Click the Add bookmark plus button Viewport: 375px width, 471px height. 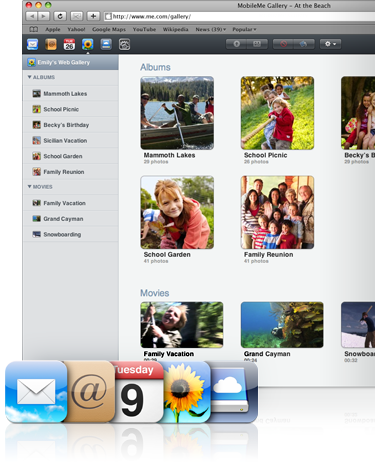pos(93,16)
